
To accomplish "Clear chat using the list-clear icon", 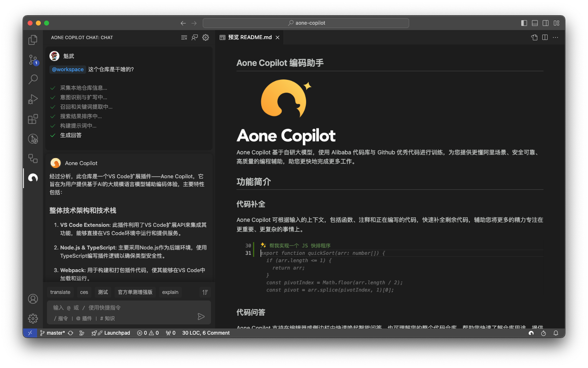I will [184, 37].
